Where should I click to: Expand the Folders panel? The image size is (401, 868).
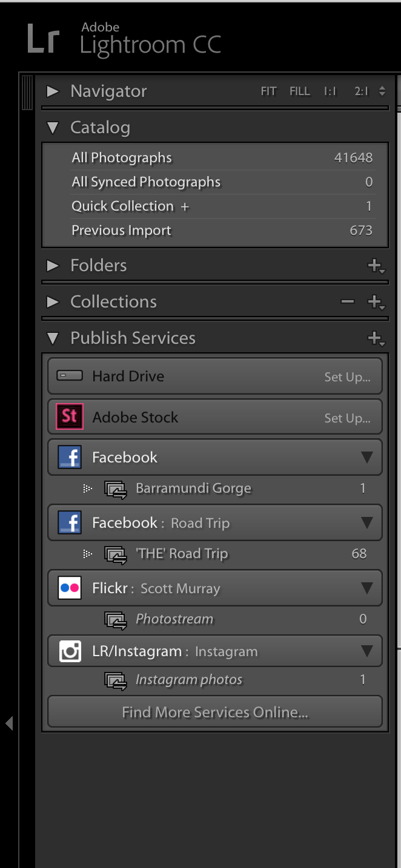[x=53, y=265]
